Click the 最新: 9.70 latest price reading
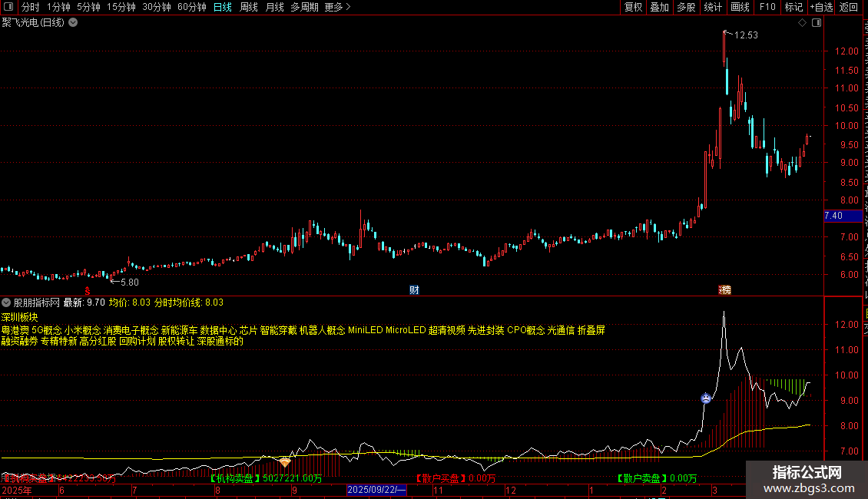This screenshot has width=868, height=499. [x=84, y=302]
